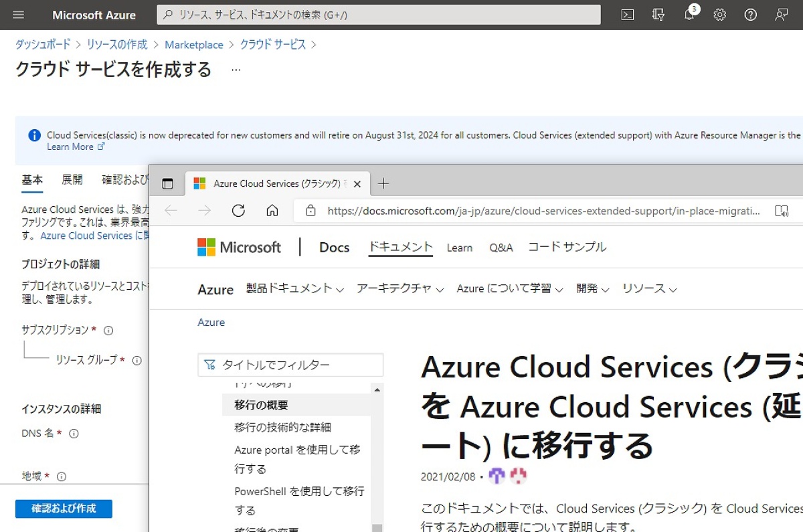Open the Learn menu item on Docs
The height and width of the screenshot is (532, 803).
(460, 248)
